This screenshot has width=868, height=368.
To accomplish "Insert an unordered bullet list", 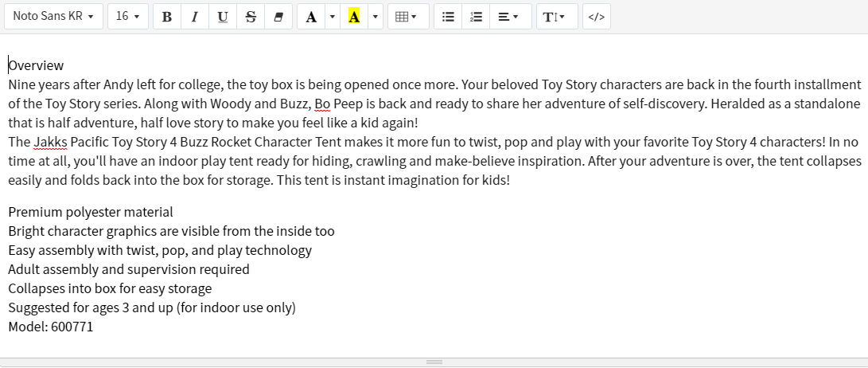I will [448, 16].
